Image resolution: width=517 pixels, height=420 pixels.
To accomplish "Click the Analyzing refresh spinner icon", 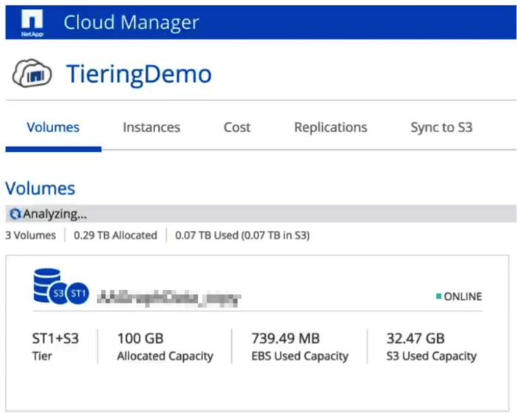I will click(14, 214).
